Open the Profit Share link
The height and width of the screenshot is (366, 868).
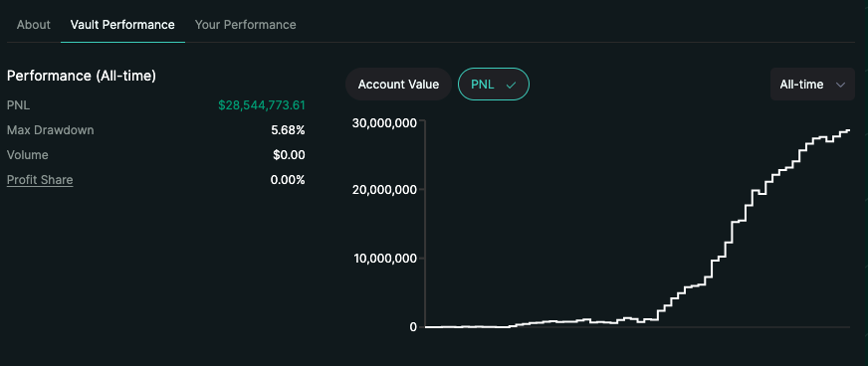(40, 180)
